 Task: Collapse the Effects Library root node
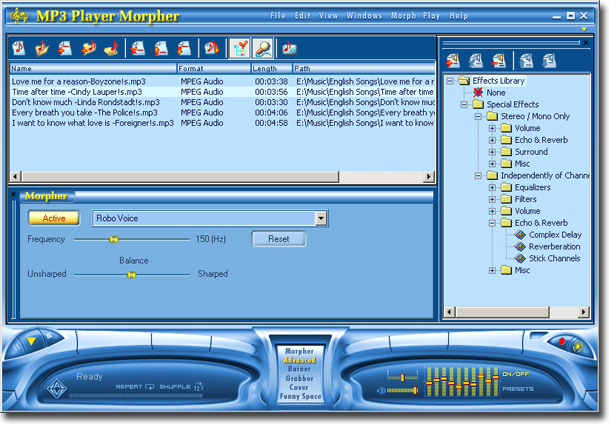[450, 81]
